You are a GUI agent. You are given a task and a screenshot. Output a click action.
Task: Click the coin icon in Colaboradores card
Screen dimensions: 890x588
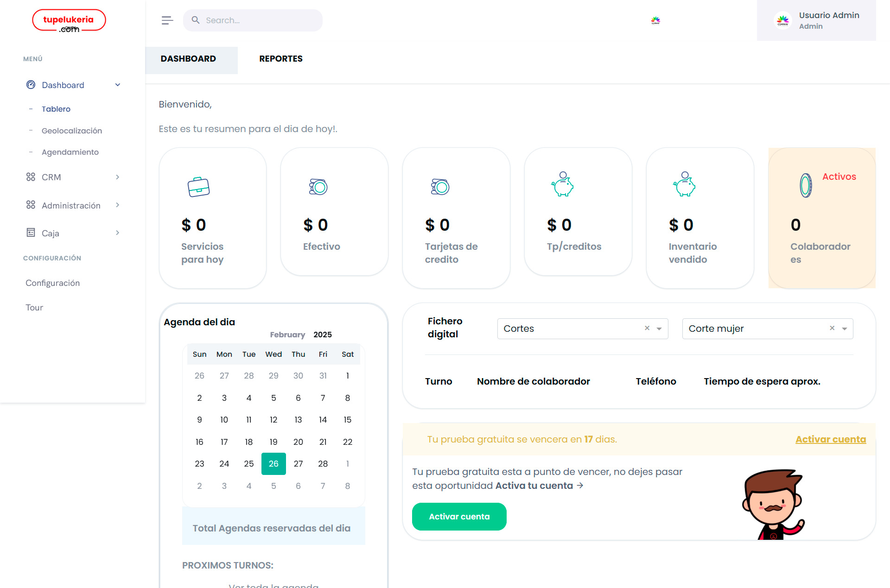tap(806, 185)
